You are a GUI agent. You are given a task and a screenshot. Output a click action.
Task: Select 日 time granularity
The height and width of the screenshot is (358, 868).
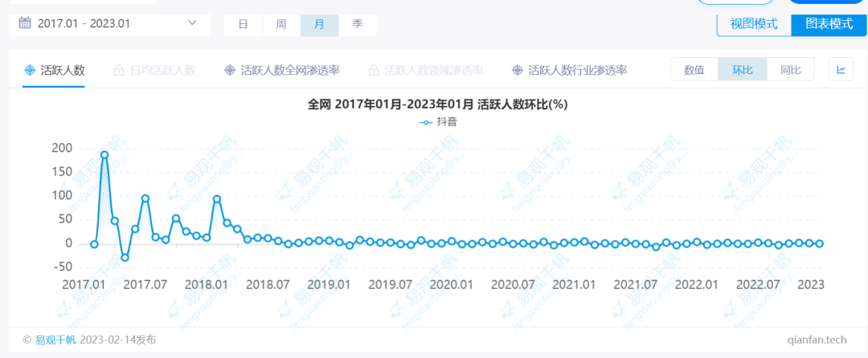click(243, 24)
